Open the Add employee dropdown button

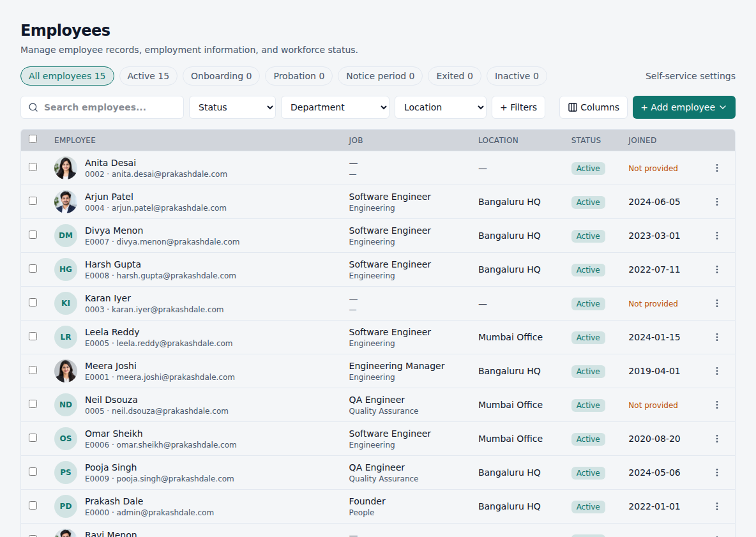684,107
